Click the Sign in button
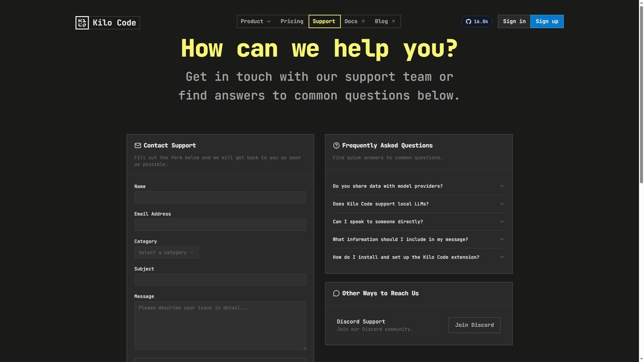Viewport: 644px width, 362px height. [514, 22]
